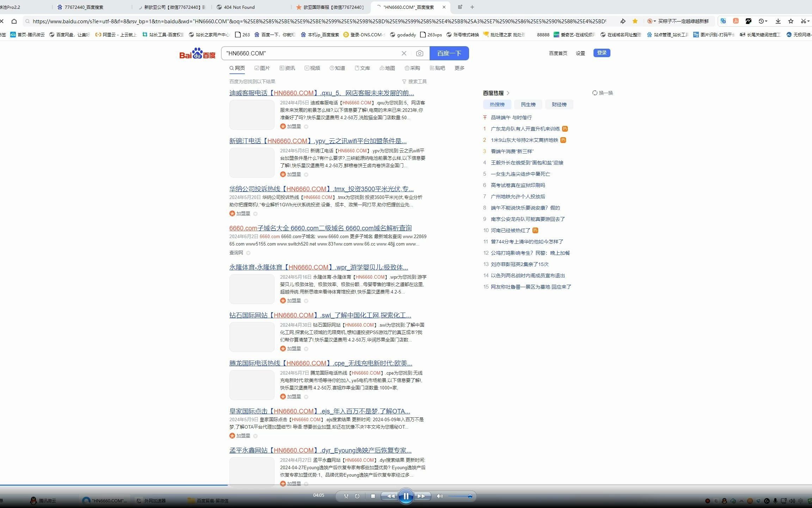Click the 外网加速器 taskbar item
The width and height of the screenshot is (812, 508).
(151, 501)
